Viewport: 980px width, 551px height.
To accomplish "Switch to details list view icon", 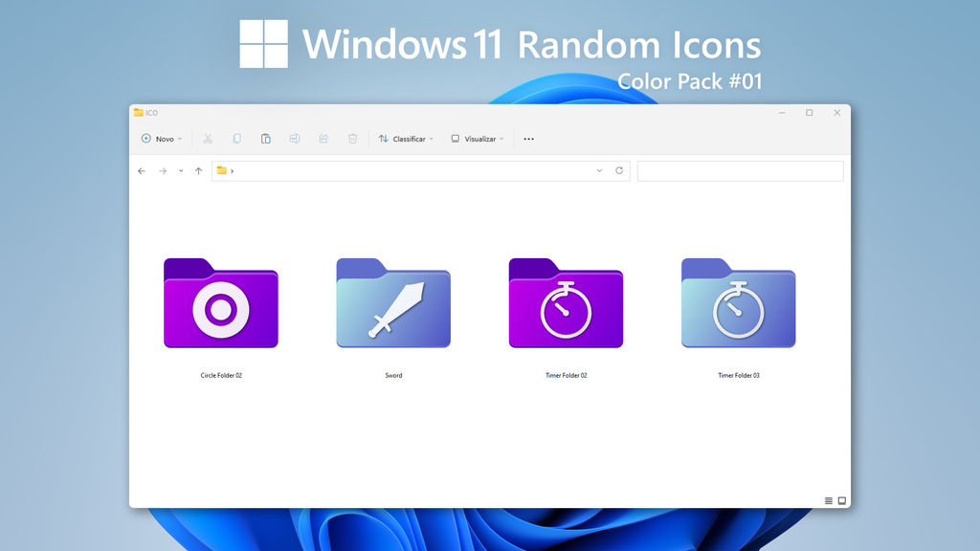I will point(828,500).
